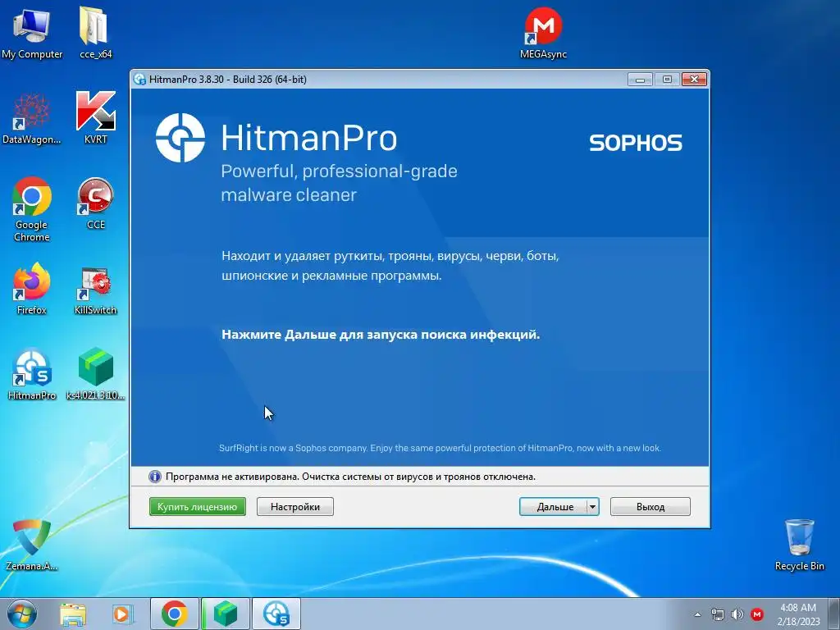
Task: Select the ks4.021.3.10 installer desktop icon
Action: (x=95, y=374)
